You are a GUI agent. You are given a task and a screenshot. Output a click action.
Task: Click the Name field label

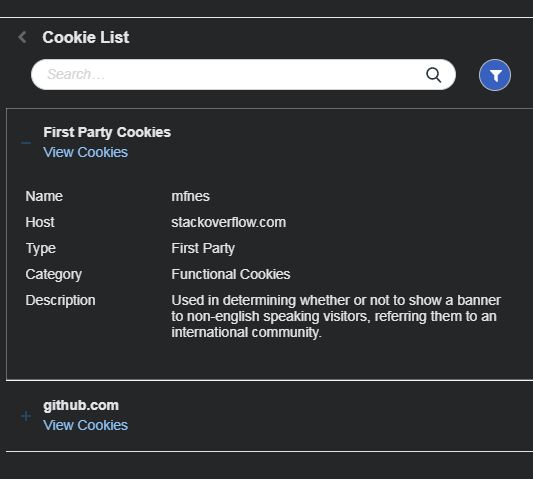pyautogui.click(x=44, y=196)
